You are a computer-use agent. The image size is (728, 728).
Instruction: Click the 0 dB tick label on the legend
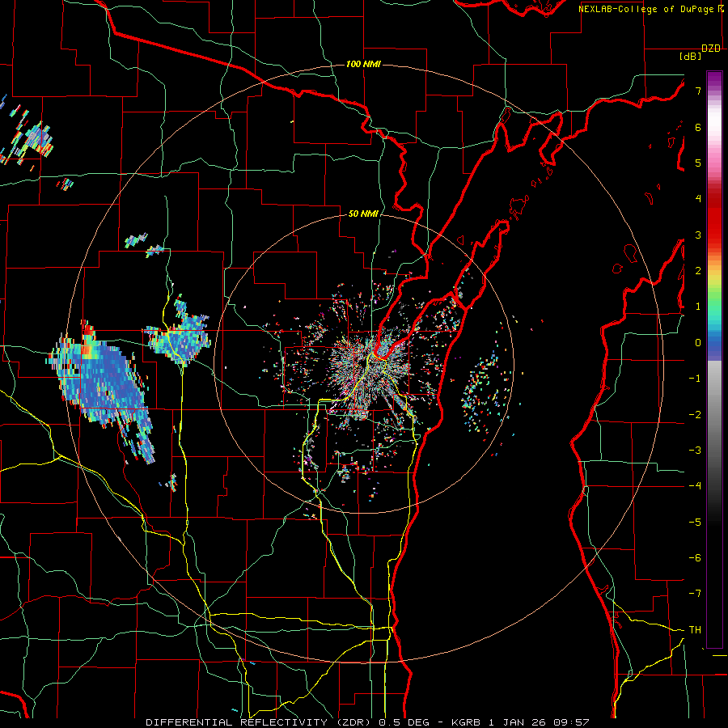click(698, 343)
